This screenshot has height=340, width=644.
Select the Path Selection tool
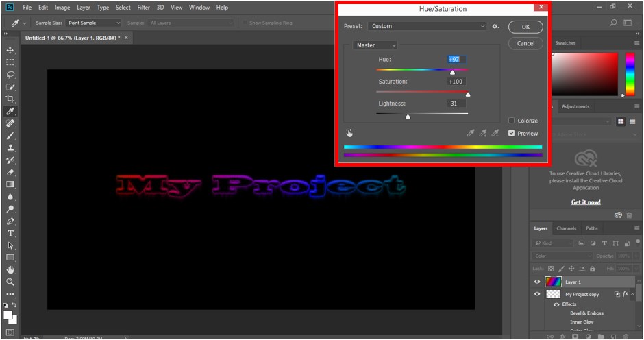coord(10,245)
